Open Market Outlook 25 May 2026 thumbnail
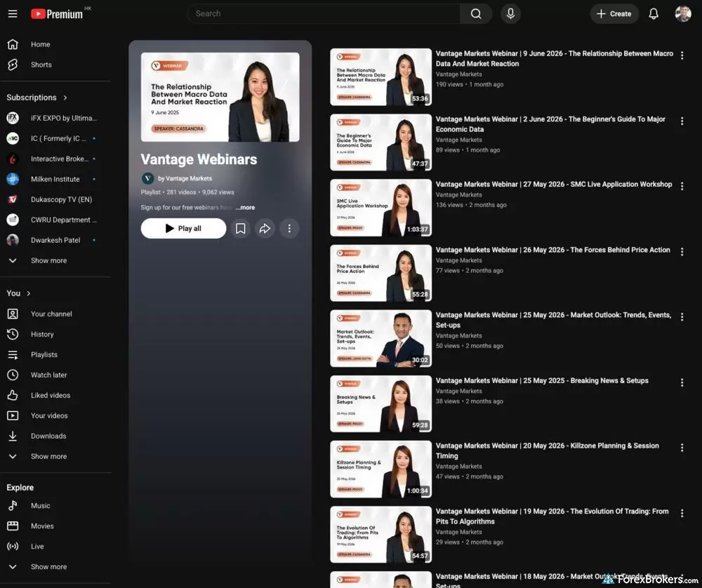The image size is (702, 588). (x=381, y=338)
